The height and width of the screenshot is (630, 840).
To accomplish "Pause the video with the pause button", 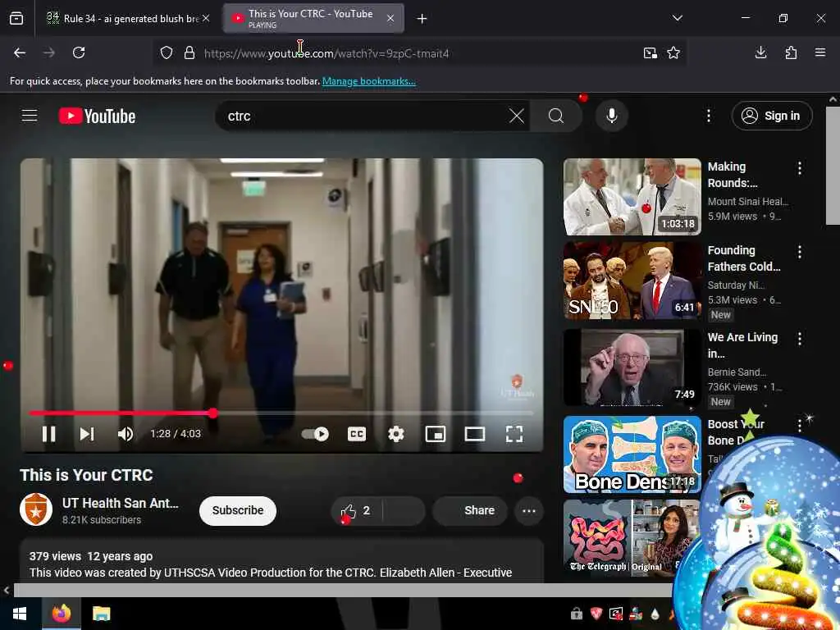I will pos(48,434).
